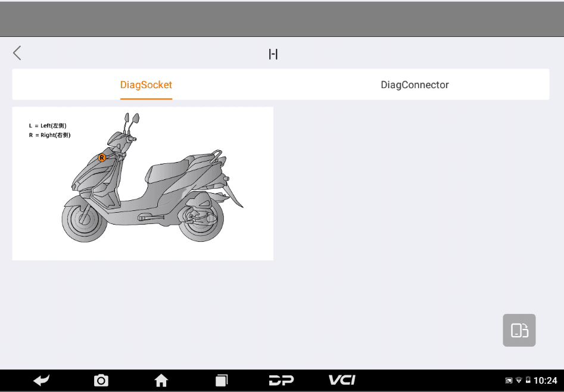The height and width of the screenshot is (392, 564).
Task: Tap the battery status icon
Action: [528, 380]
